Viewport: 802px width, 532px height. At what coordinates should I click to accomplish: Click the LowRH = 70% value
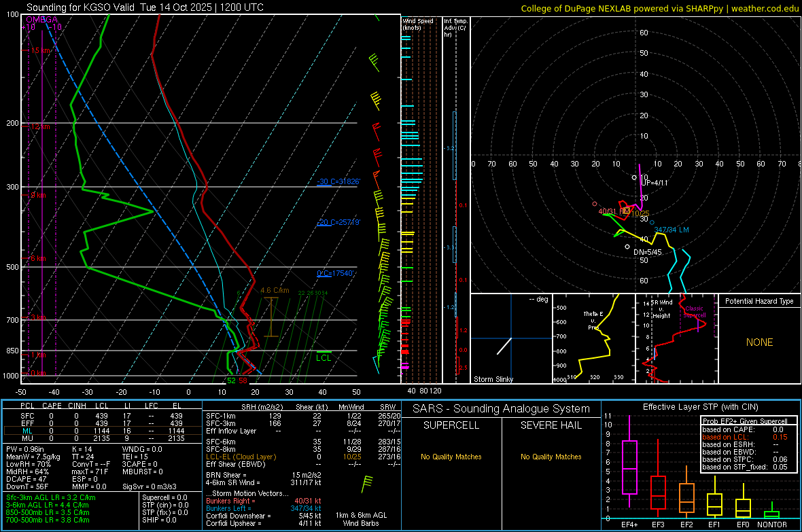coord(28,464)
